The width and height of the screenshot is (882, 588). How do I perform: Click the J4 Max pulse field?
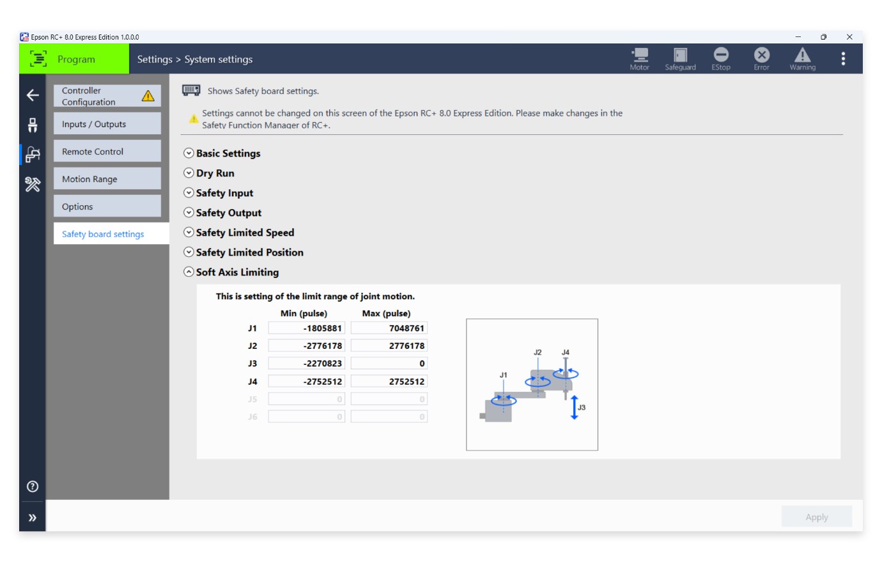[389, 381]
